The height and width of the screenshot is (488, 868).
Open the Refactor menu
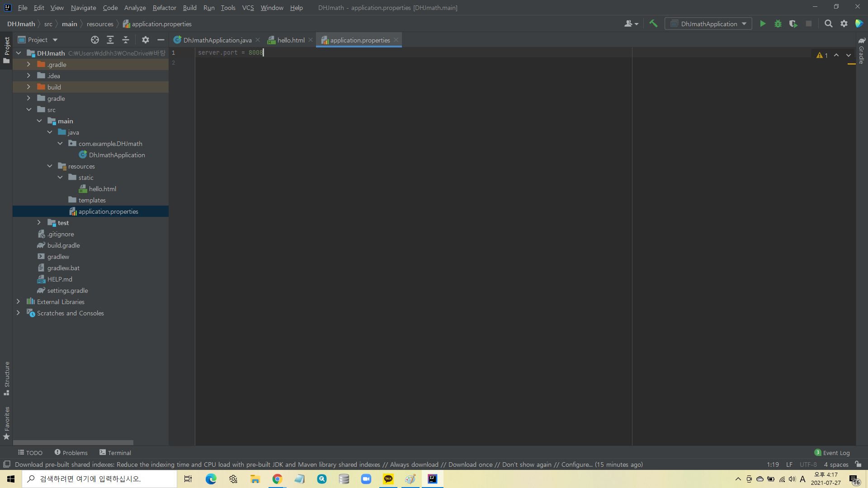[164, 8]
